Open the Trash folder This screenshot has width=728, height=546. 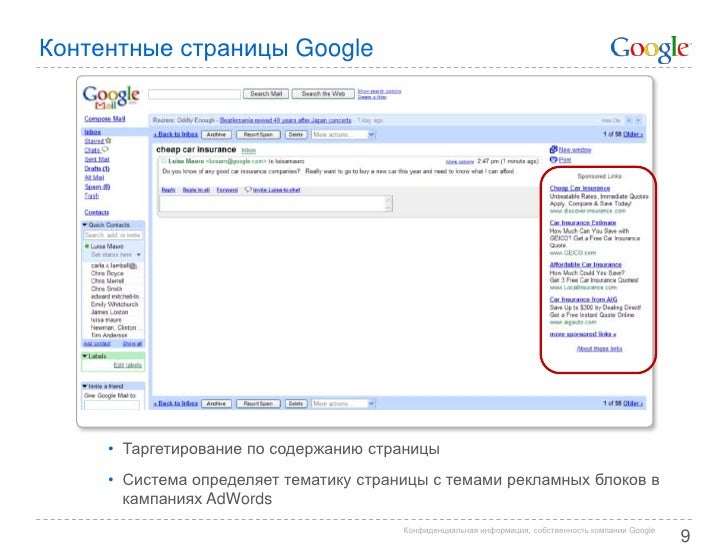[91, 196]
